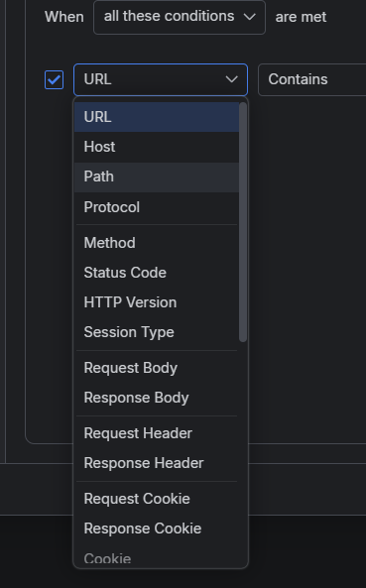Select Response Cookie option
The image size is (366, 588).
coord(157,529)
